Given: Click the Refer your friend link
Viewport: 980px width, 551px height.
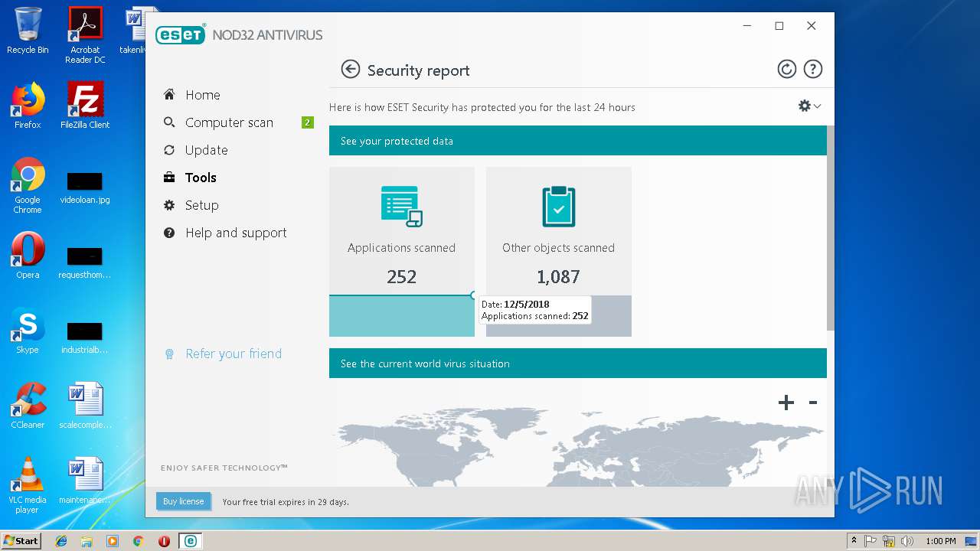Looking at the screenshot, I should (x=234, y=354).
